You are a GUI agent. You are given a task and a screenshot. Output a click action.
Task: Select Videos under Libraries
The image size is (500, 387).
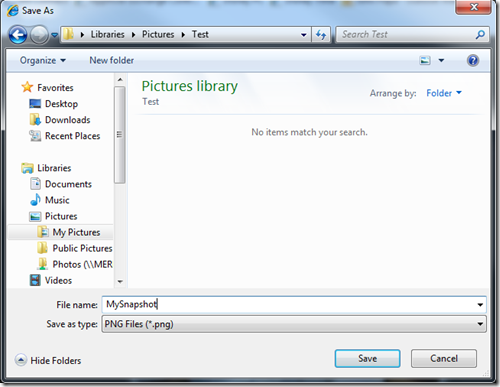tap(58, 280)
